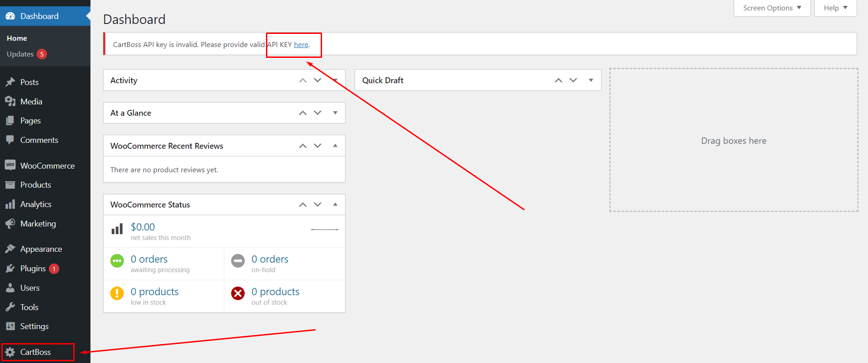Follow the 'here' API key link

tap(301, 45)
